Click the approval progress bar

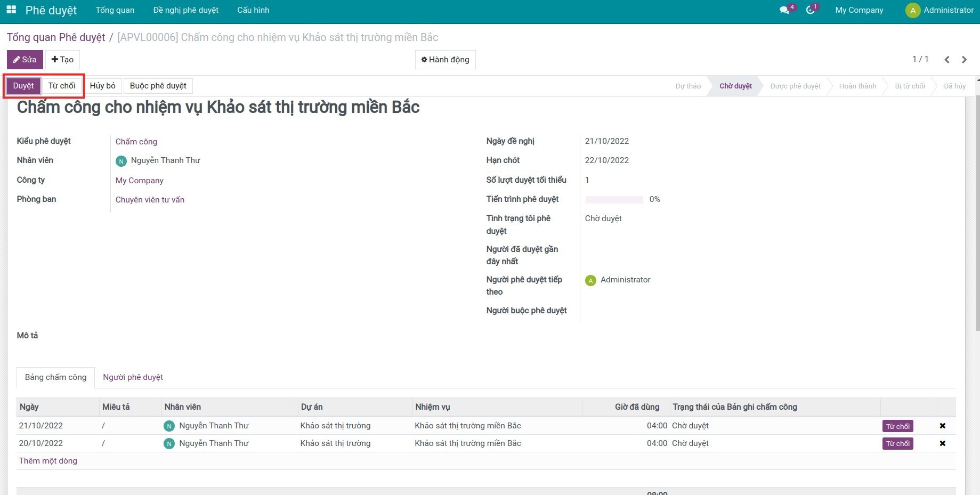(x=614, y=199)
